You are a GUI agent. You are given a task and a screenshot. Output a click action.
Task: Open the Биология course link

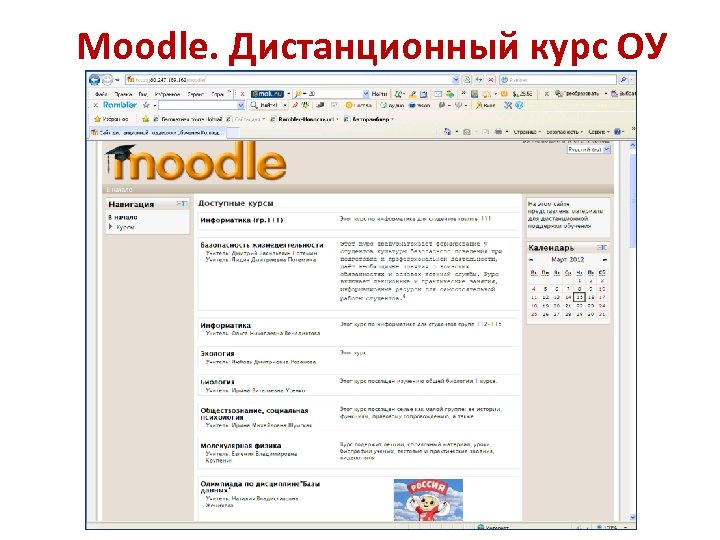(217, 382)
